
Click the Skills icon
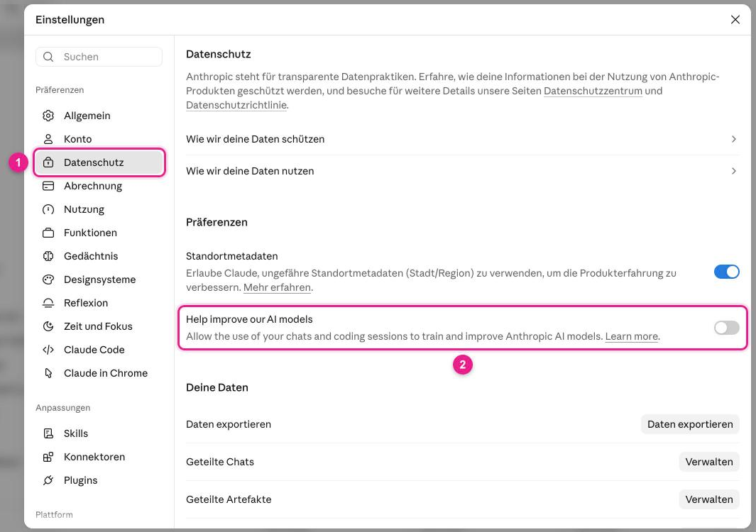[x=48, y=433]
